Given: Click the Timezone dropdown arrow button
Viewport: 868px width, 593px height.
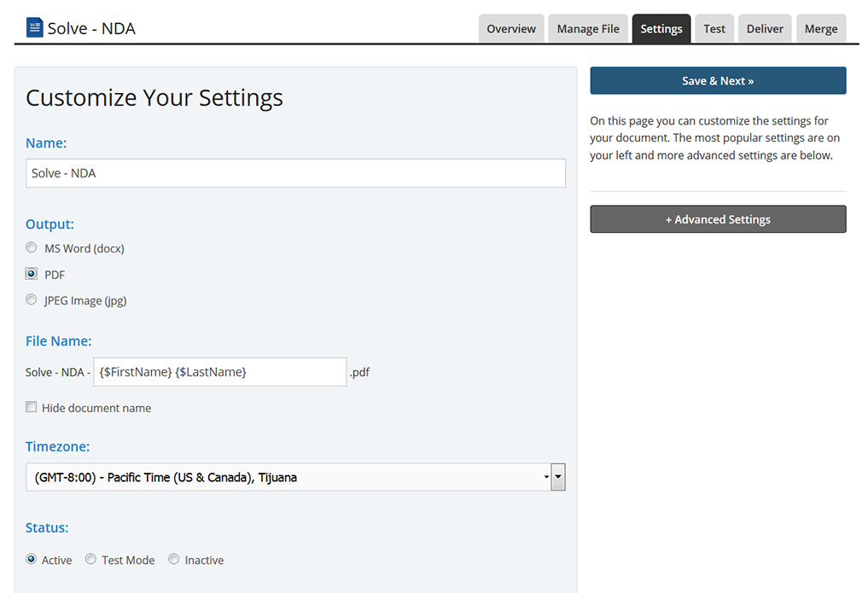Looking at the screenshot, I should 558,478.
